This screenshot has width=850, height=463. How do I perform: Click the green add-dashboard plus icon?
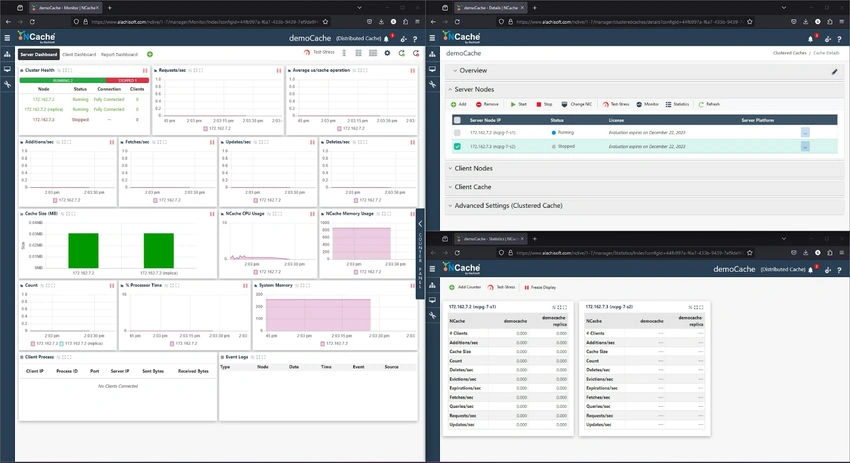point(150,54)
